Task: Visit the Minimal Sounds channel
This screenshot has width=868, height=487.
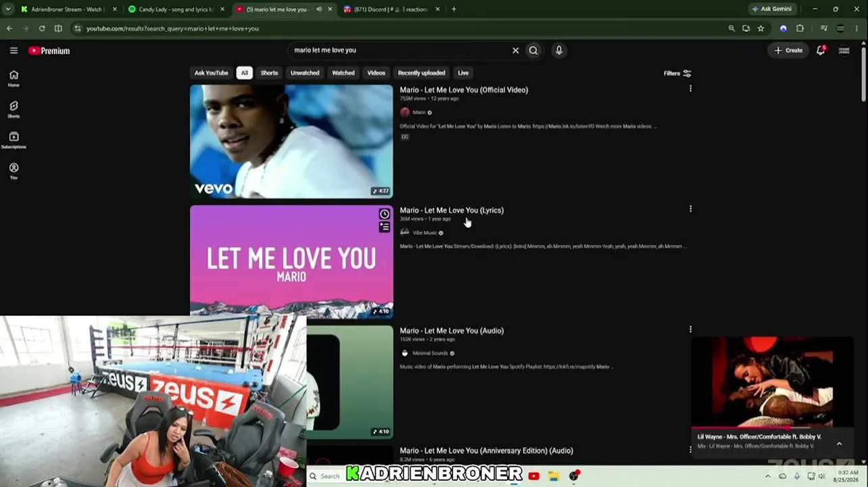Action: 430,353
